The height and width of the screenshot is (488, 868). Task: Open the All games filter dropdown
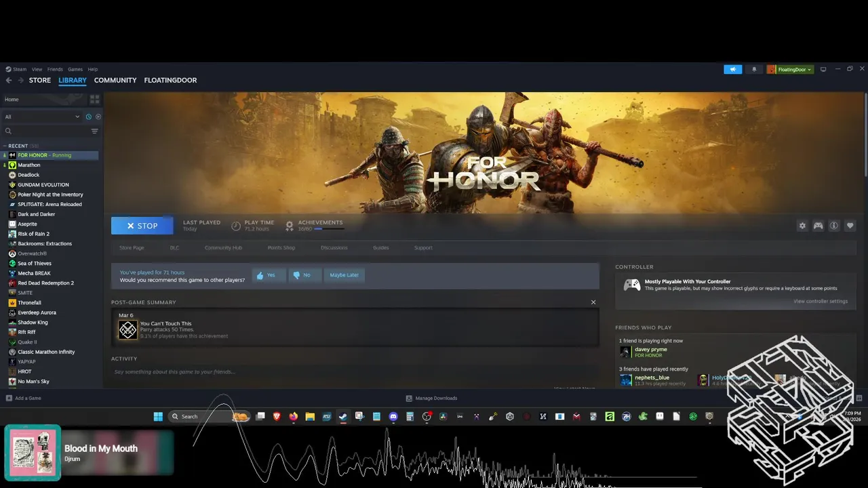42,117
